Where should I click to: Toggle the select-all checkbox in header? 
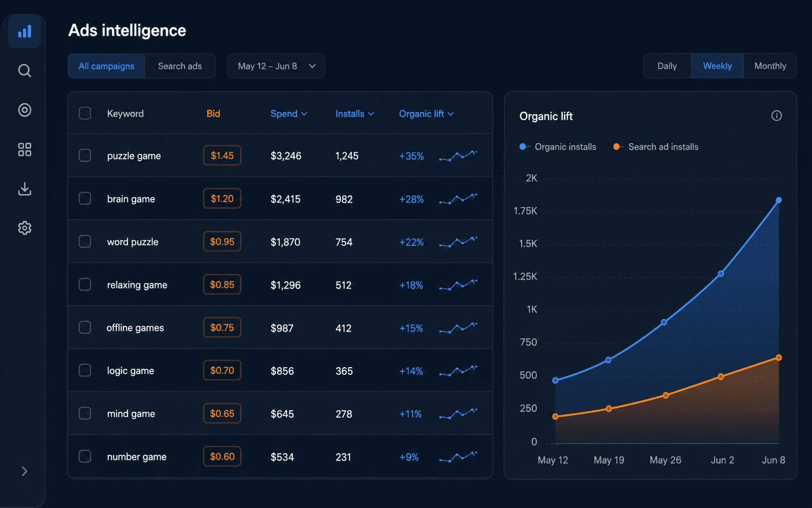pyautogui.click(x=85, y=113)
